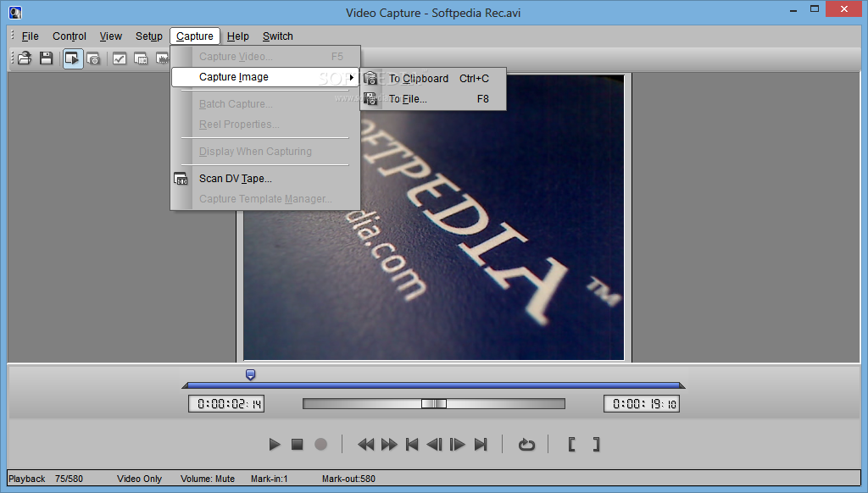The image size is (868, 493).
Task: Click the checkmark window toolbar icon
Action: (x=119, y=58)
